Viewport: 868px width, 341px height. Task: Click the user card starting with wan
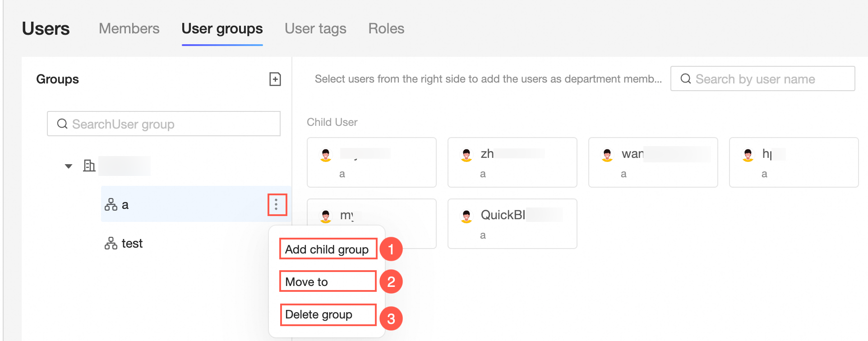[x=653, y=162]
